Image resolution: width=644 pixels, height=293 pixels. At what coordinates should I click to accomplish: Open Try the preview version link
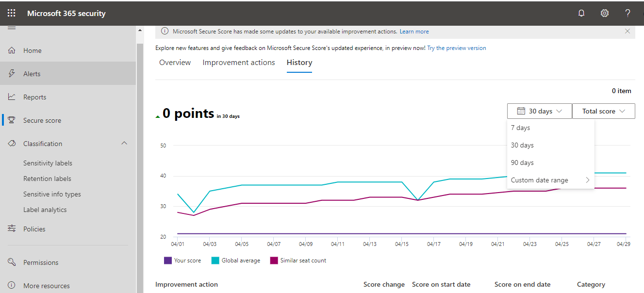pyautogui.click(x=456, y=48)
